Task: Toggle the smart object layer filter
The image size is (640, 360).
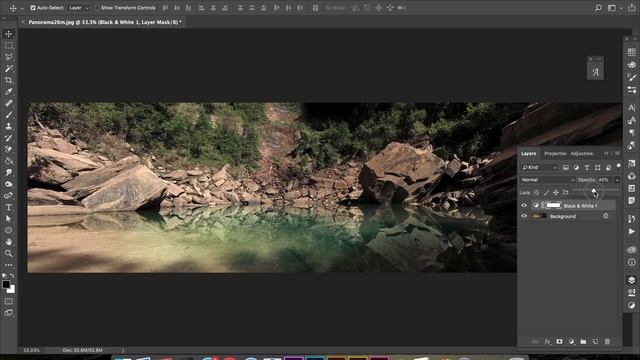Action: click(608, 167)
